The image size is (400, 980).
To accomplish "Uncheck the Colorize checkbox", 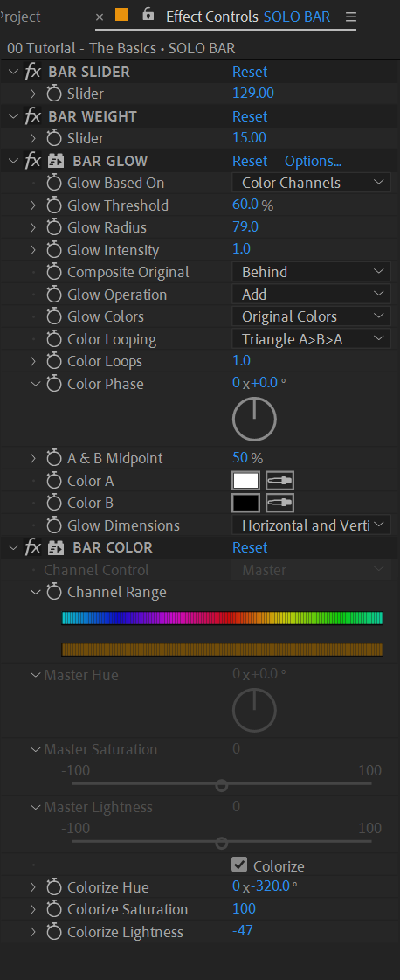I will click(239, 865).
